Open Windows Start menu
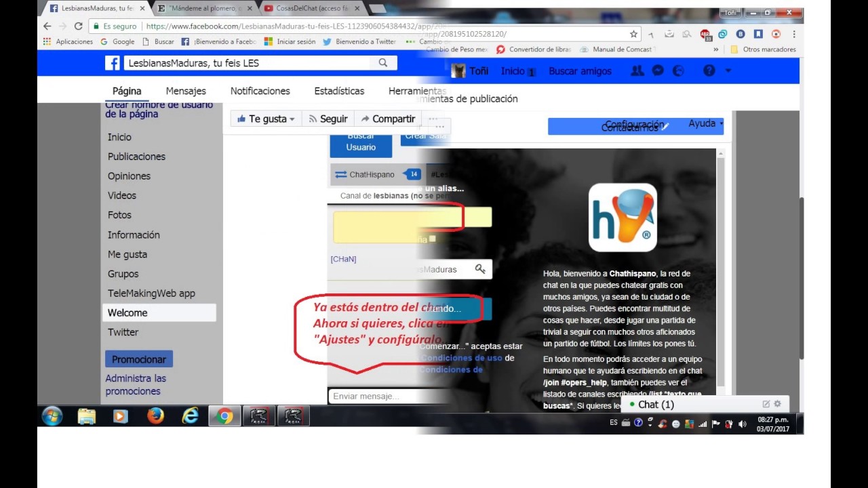 point(52,415)
